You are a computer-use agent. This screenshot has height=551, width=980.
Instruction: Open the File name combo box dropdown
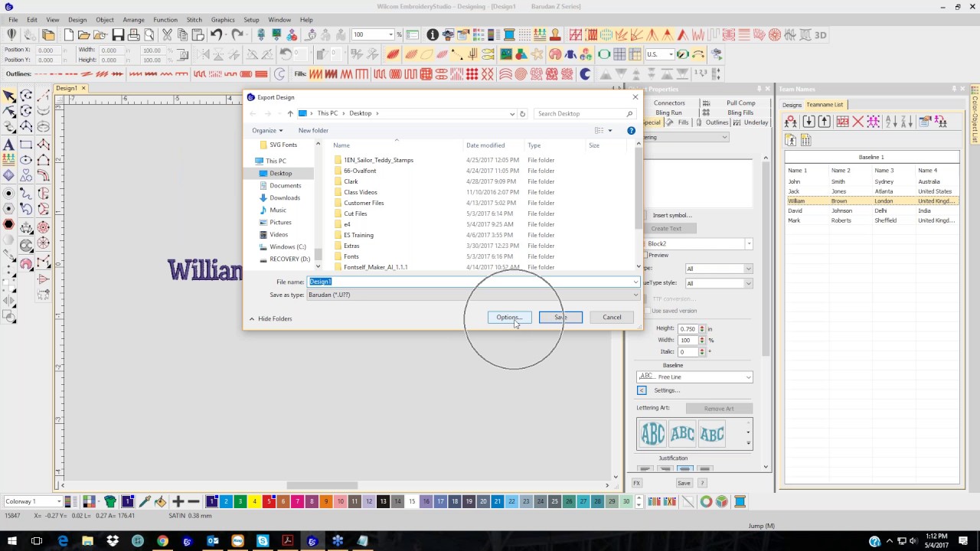click(635, 282)
